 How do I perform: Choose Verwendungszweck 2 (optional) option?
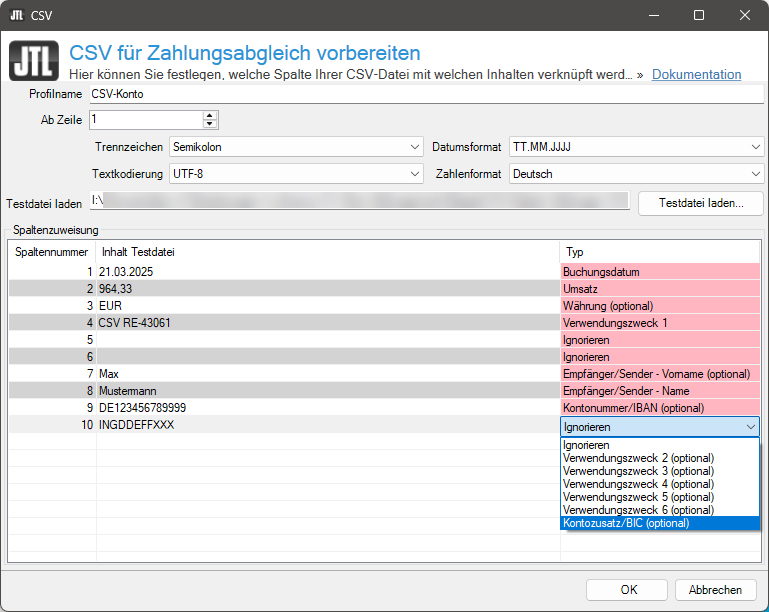click(x=660, y=458)
